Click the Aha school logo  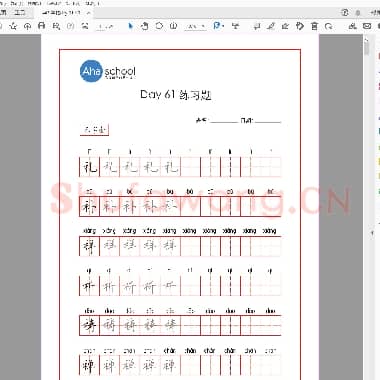click(x=108, y=71)
